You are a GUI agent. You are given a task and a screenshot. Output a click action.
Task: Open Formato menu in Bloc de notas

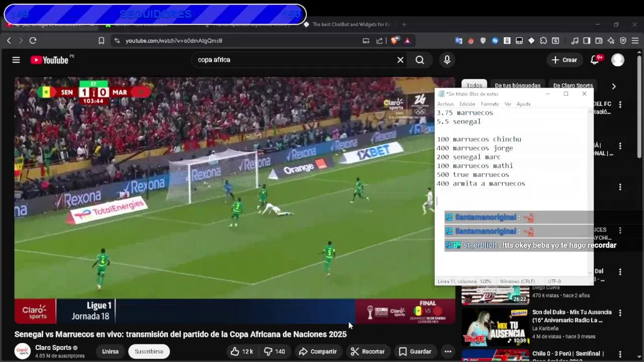pos(490,104)
